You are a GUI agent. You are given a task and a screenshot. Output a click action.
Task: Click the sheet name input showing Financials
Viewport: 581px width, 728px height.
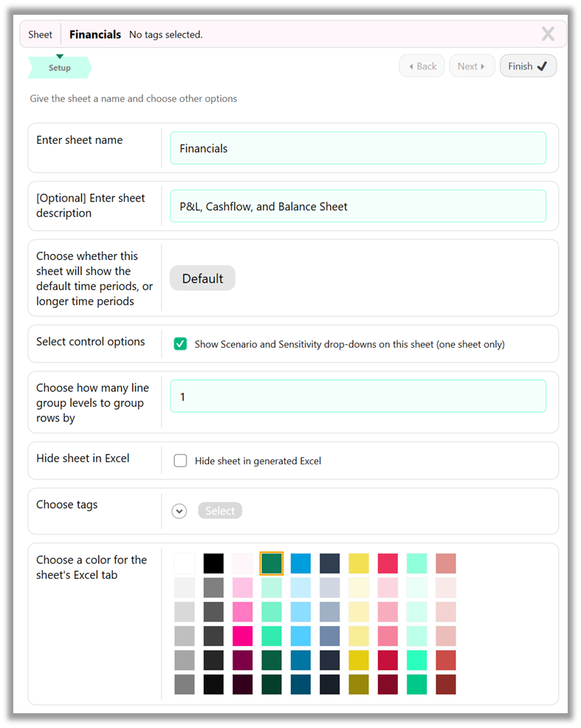[x=358, y=148]
